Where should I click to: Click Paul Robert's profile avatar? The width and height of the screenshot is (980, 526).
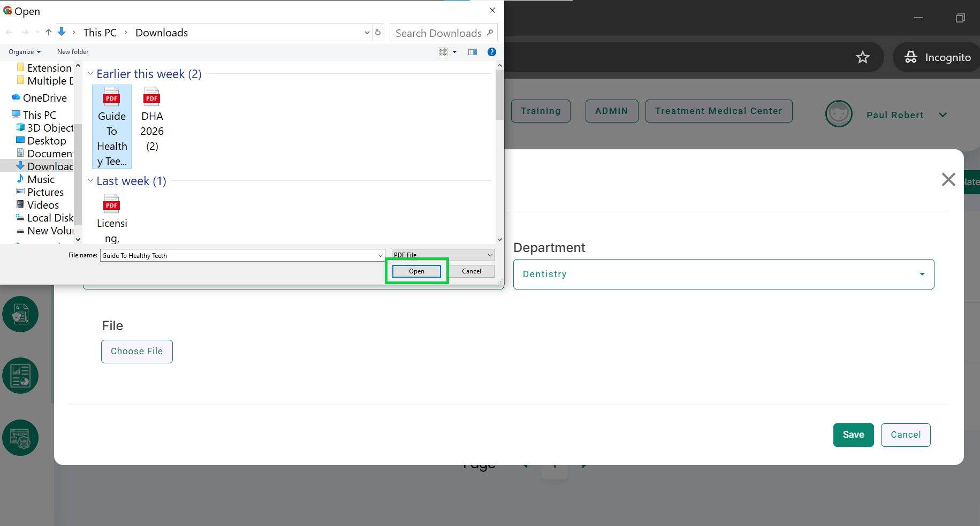tap(838, 114)
